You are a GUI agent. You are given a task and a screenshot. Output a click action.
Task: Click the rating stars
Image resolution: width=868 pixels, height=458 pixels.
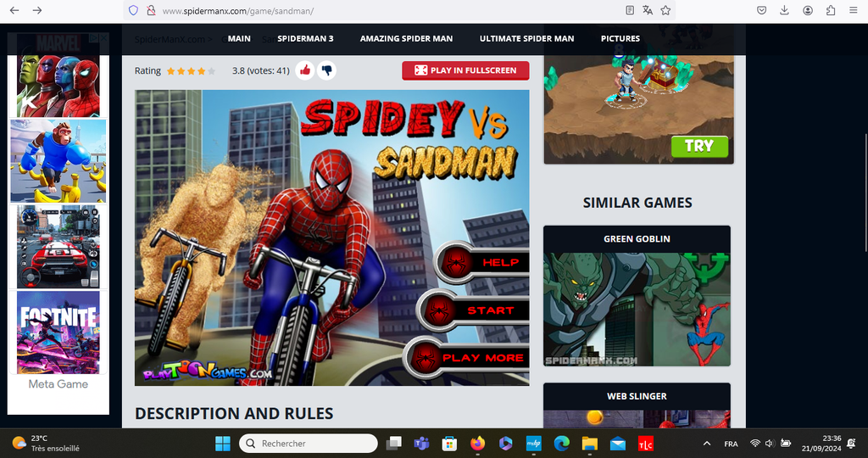(191, 71)
